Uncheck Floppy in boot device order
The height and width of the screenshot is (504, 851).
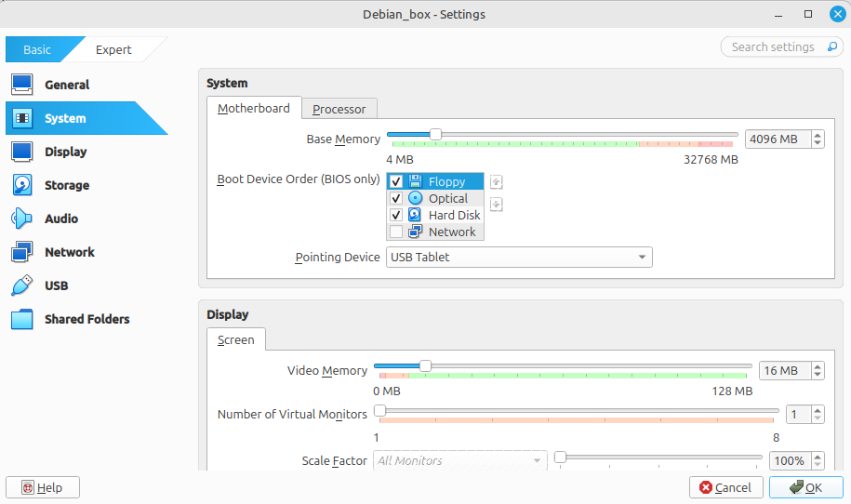[x=396, y=181]
